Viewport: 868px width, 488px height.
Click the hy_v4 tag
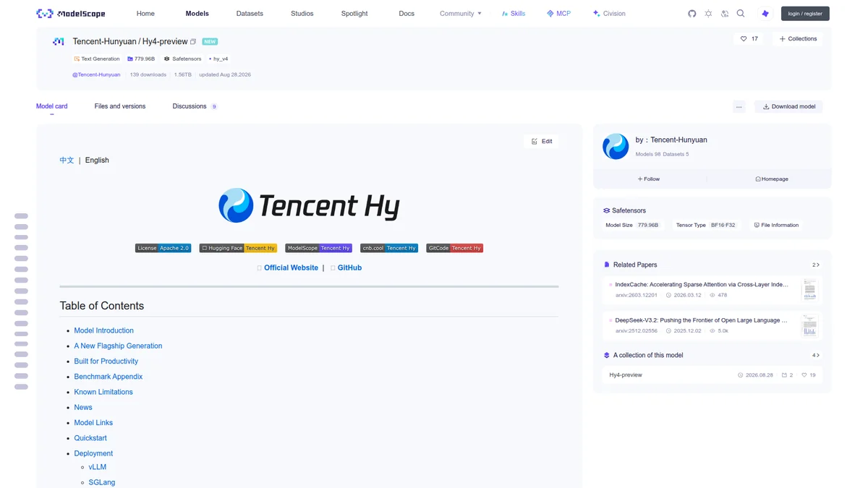(x=218, y=59)
